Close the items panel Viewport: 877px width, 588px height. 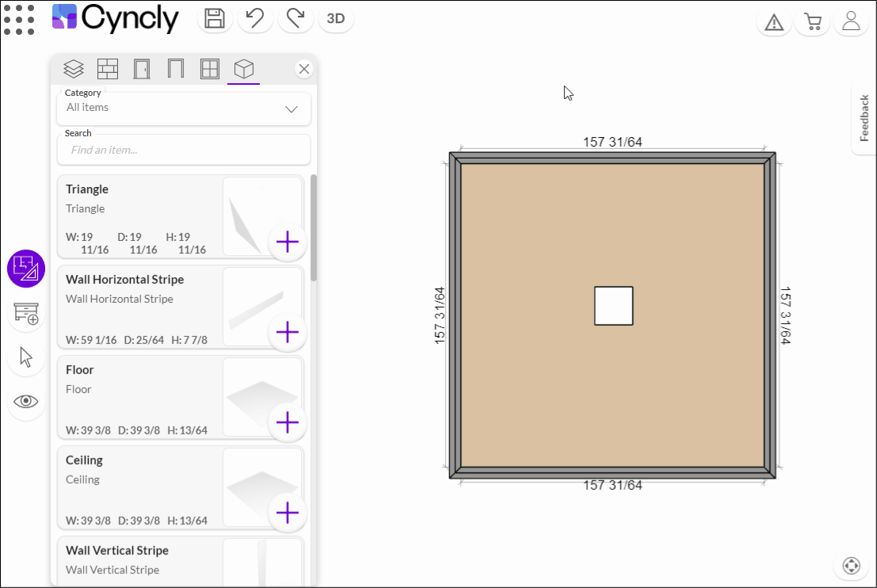pyautogui.click(x=303, y=69)
